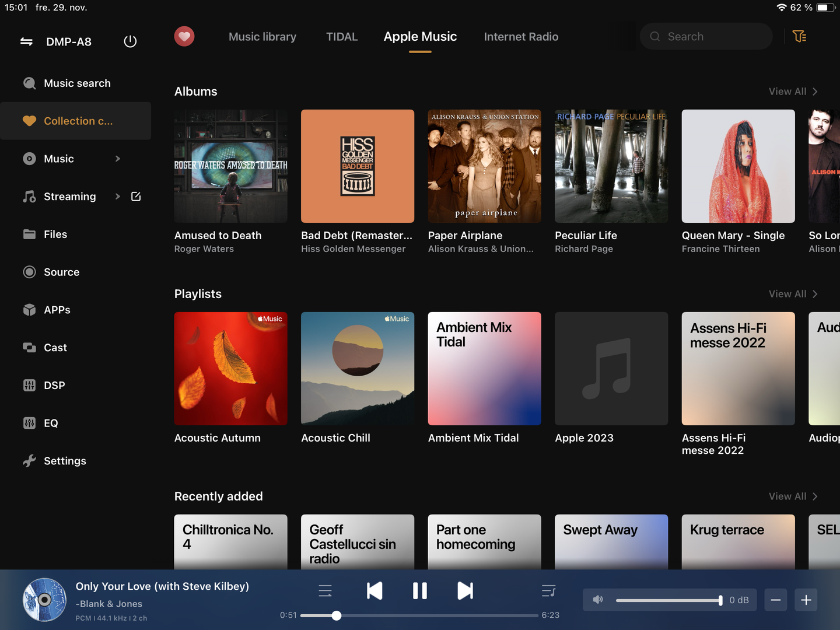Open the Amused to Death album
The height and width of the screenshot is (630, 840).
pyautogui.click(x=231, y=166)
